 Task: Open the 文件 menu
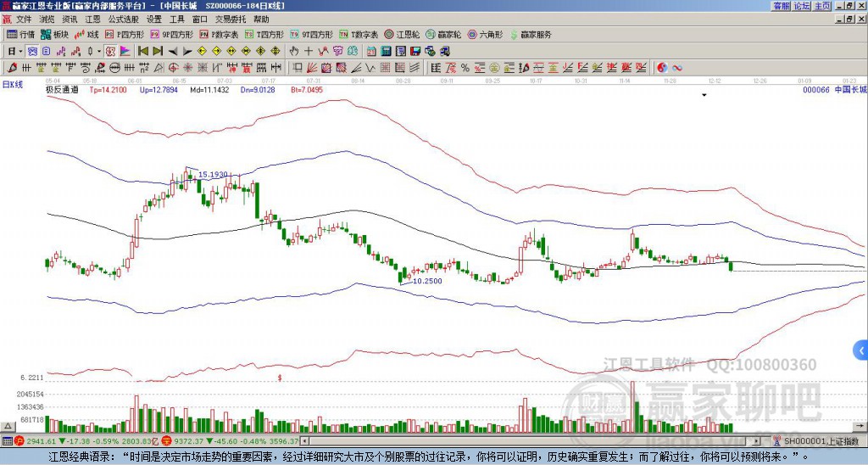pyautogui.click(x=24, y=20)
